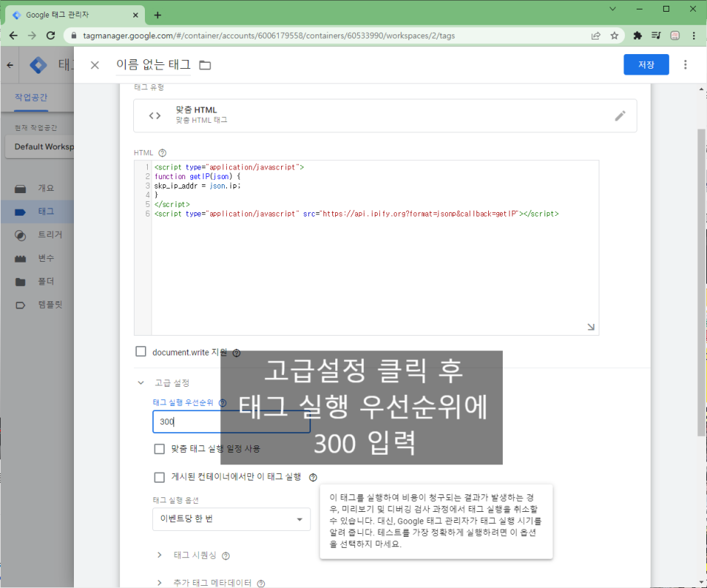Expand 태그 시퀀싱 section
707x588 pixels.
point(159,555)
